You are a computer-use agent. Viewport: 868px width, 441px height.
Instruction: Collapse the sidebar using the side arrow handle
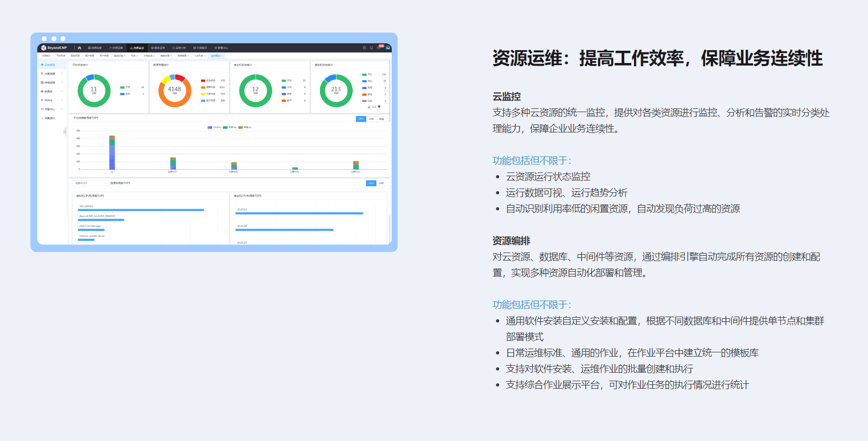coord(65,131)
